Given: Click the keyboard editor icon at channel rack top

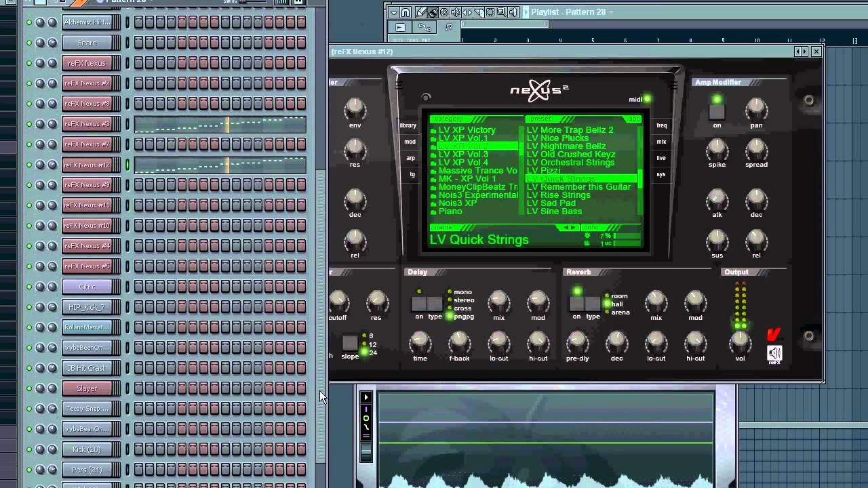Looking at the screenshot, I should (x=298, y=2).
